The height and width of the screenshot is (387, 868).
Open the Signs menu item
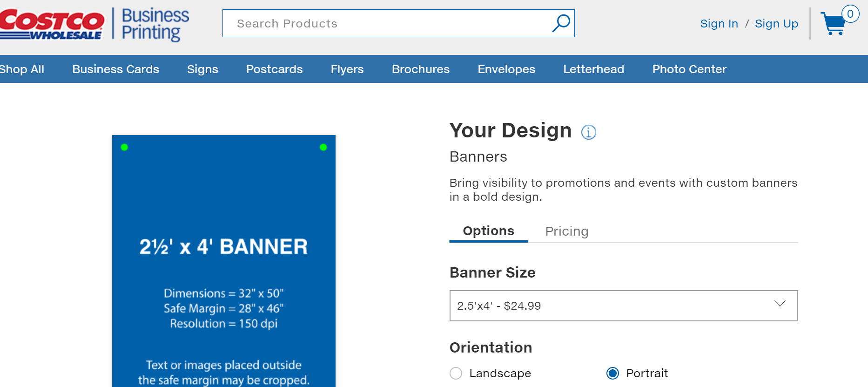(202, 69)
